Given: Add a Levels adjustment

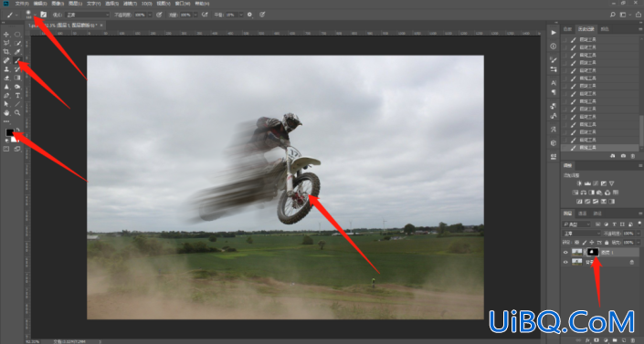Looking at the screenshot, I should 587,183.
